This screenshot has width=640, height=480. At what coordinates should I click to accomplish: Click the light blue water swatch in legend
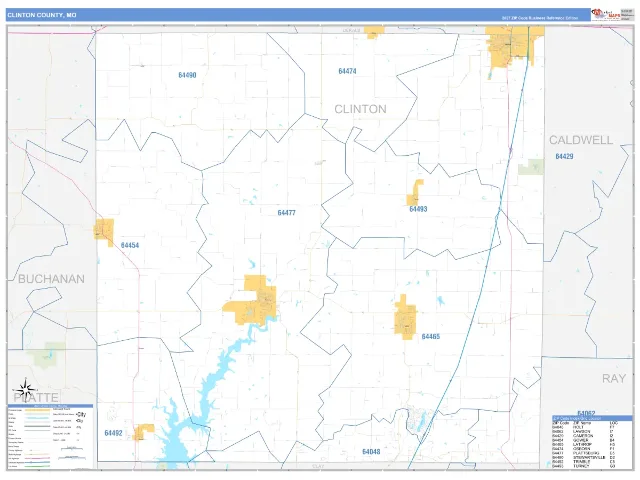38,418
